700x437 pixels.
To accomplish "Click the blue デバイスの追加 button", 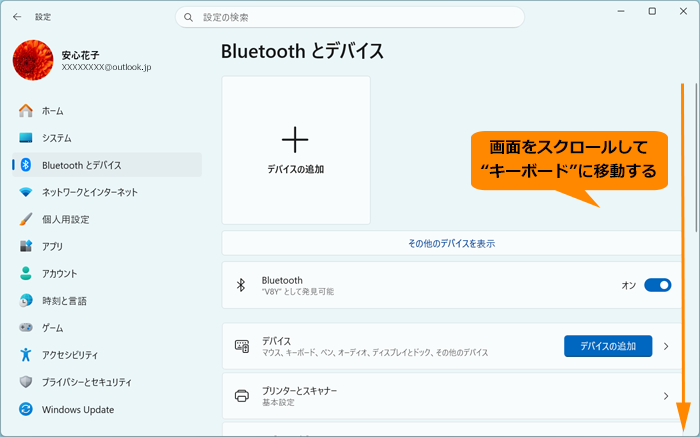I will [608, 346].
